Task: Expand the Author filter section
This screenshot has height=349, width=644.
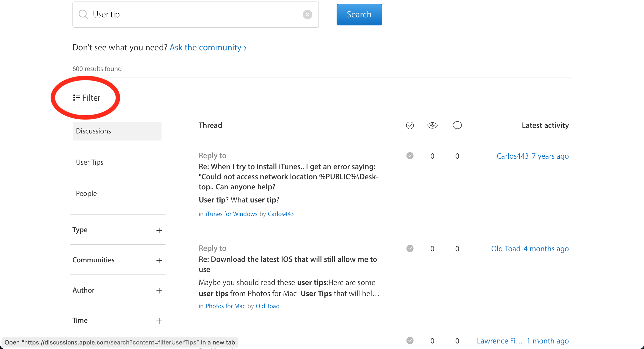Action: [x=159, y=291]
